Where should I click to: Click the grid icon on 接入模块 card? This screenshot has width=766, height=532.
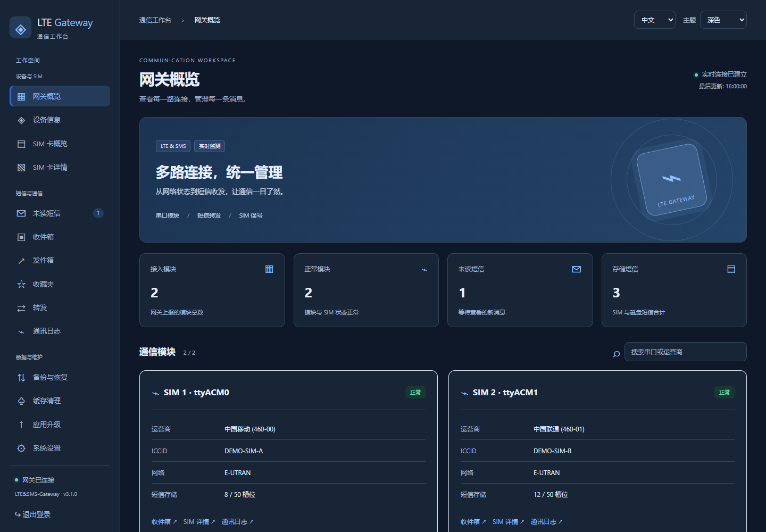coord(269,269)
